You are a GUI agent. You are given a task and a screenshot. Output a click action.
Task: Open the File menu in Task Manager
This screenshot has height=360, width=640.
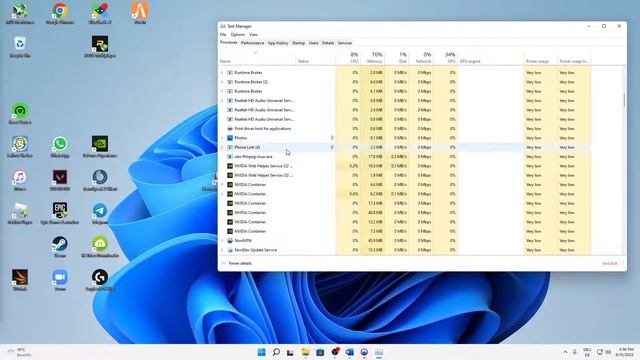pos(223,35)
